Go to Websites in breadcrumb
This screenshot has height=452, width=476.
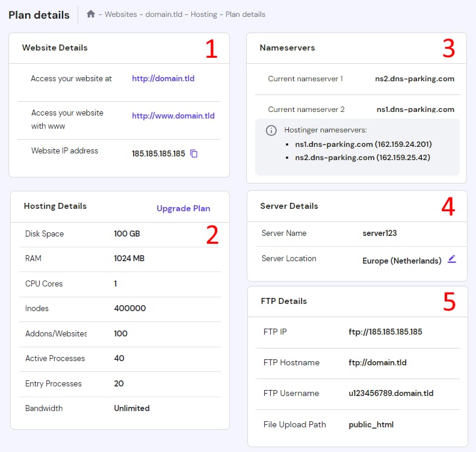(x=121, y=14)
